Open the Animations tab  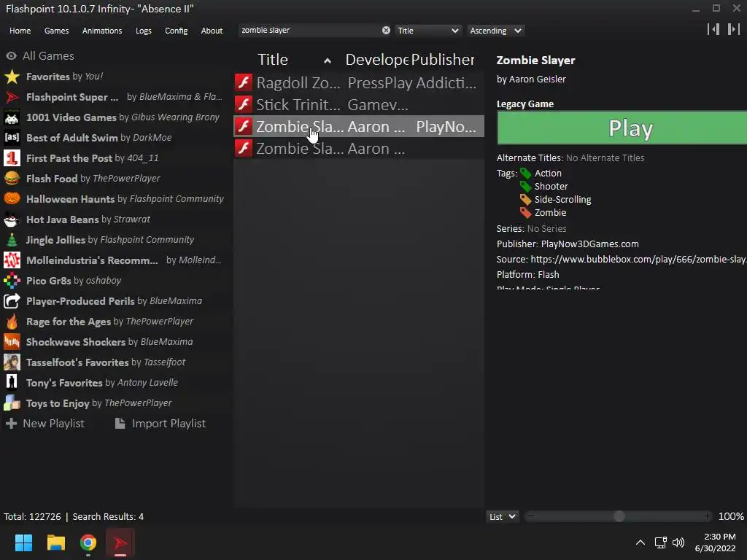coord(102,31)
